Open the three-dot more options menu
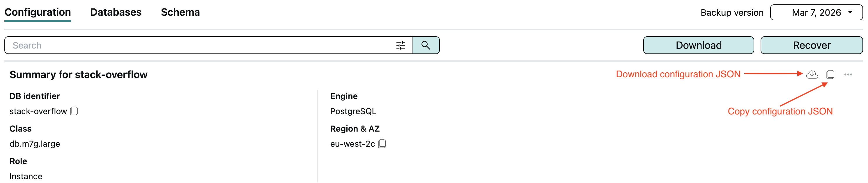The width and height of the screenshot is (868, 183). pos(848,74)
